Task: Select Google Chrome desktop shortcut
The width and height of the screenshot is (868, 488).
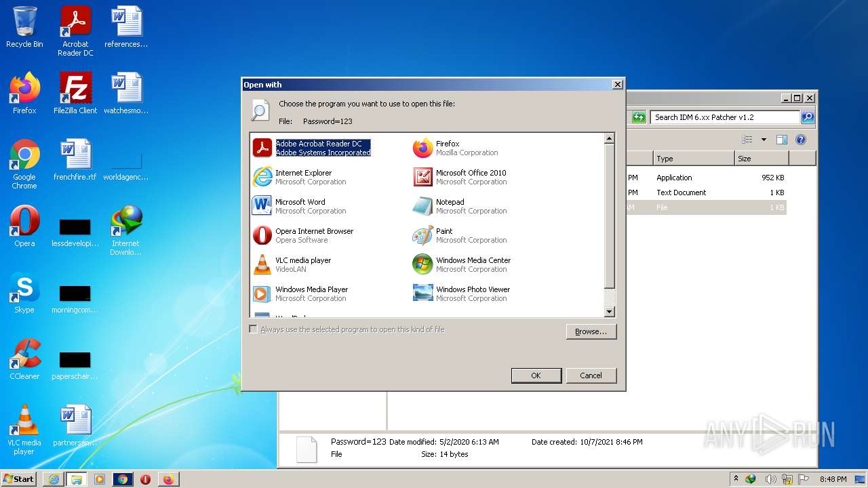Action: tap(24, 164)
